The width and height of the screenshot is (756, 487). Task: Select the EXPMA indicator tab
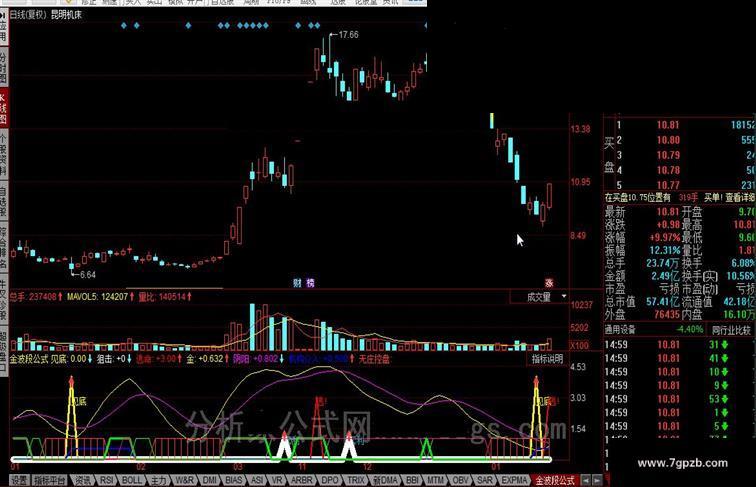click(514, 480)
